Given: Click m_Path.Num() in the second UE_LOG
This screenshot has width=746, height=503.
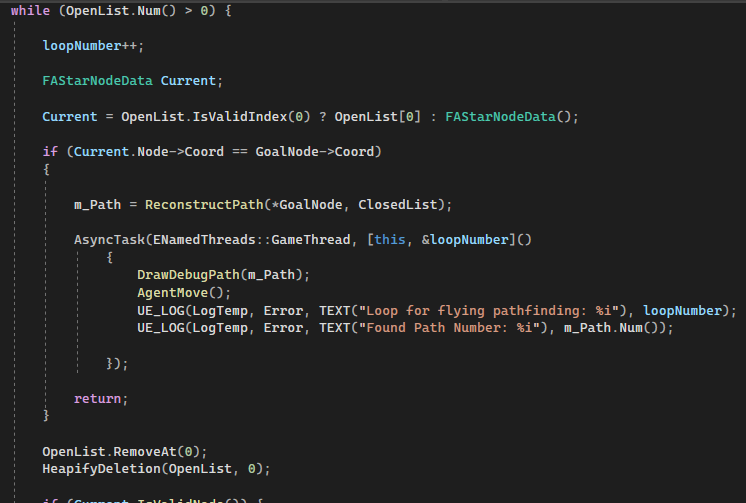Looking at the screenshot, I should pyautogui.click(x=619, y=328).
